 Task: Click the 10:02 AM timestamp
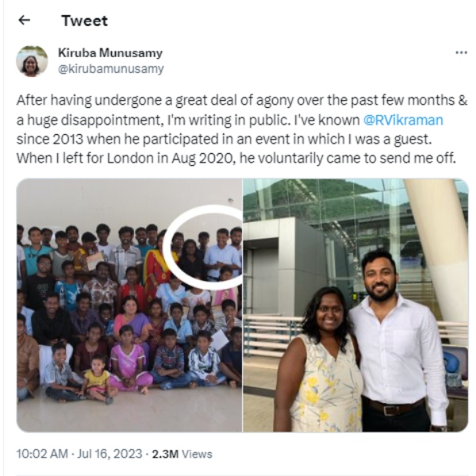coord(42,454)
